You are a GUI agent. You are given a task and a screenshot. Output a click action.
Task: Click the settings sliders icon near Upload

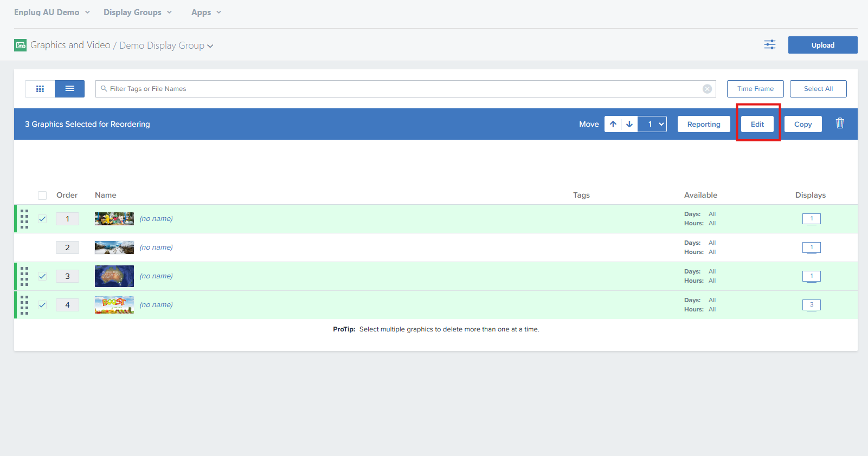click(x=769, y=45)
